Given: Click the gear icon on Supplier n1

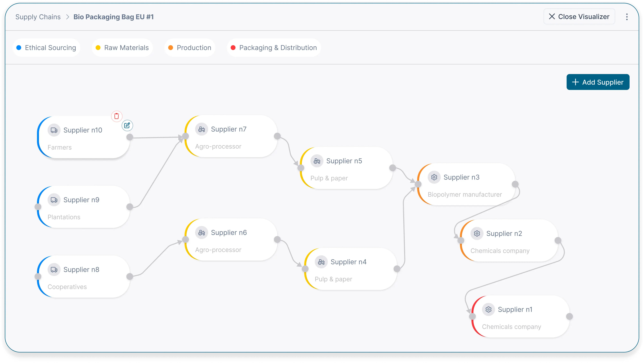Looking at the screenshot, I should [488, 310].
